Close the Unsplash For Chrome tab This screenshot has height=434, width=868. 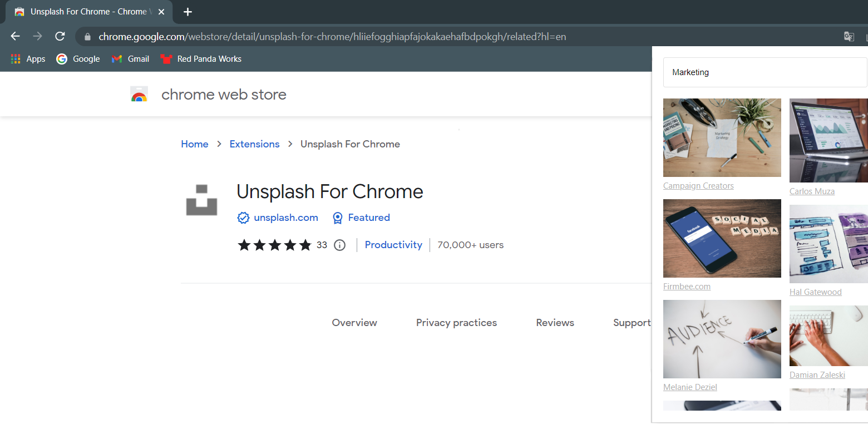(161, 12)
